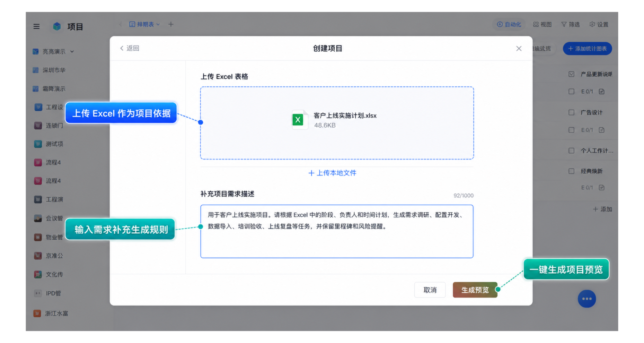
Task: Check the E 0/1 box under 广告设计
Action: tap(572, 130)
